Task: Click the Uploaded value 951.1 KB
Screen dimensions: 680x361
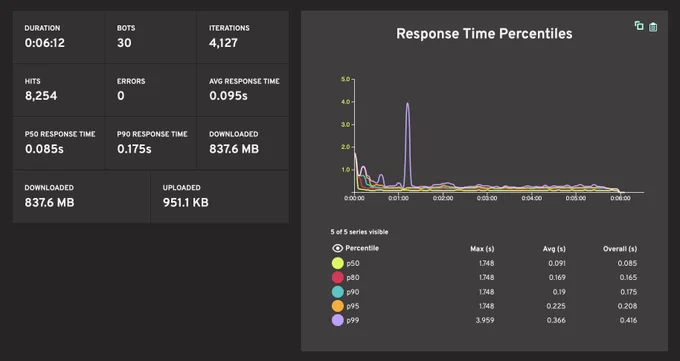Action: (x=186, y=203)
